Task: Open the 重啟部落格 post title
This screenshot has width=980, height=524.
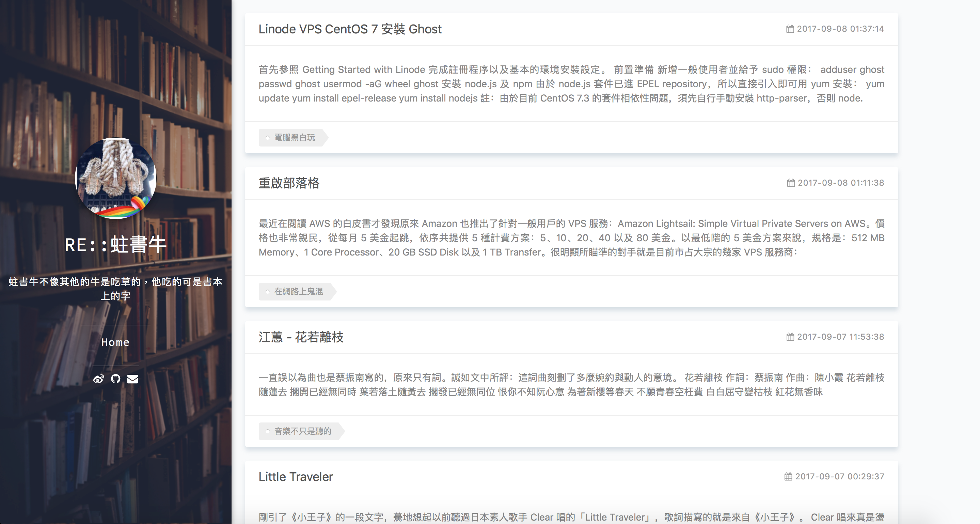Action: 289,183
